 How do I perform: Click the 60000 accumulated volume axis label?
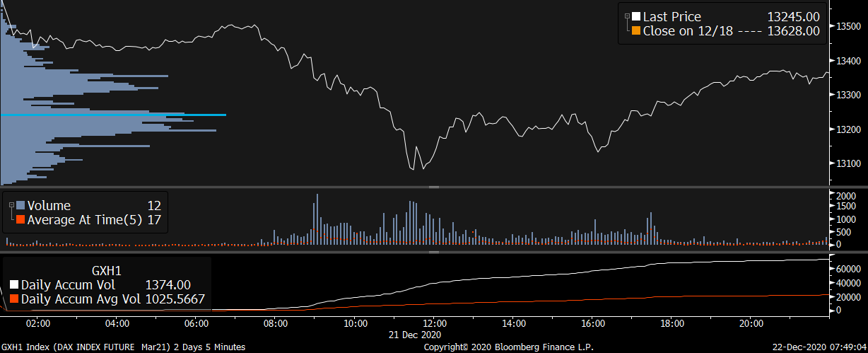coord(848,270)
